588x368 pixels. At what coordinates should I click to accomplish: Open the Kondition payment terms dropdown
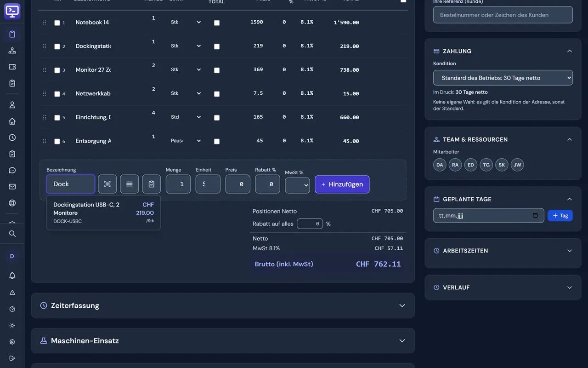(x=503, y=78)
